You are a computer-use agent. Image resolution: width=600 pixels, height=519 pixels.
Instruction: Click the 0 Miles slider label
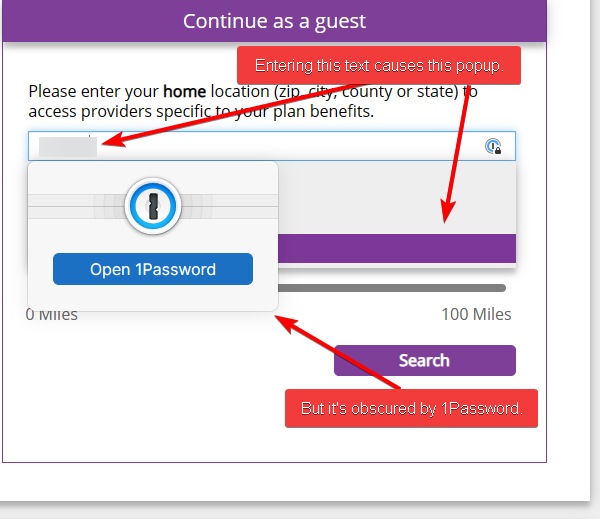(51, 314)
